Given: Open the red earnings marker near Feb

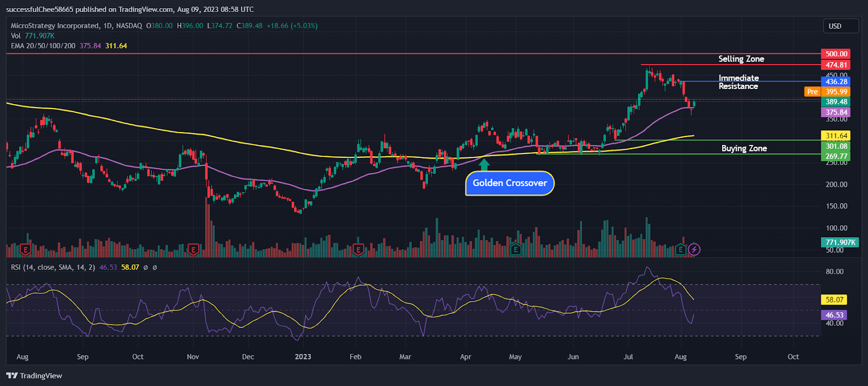Looking at the screenshot, I should pyautogui.click(x=358, y=250).
